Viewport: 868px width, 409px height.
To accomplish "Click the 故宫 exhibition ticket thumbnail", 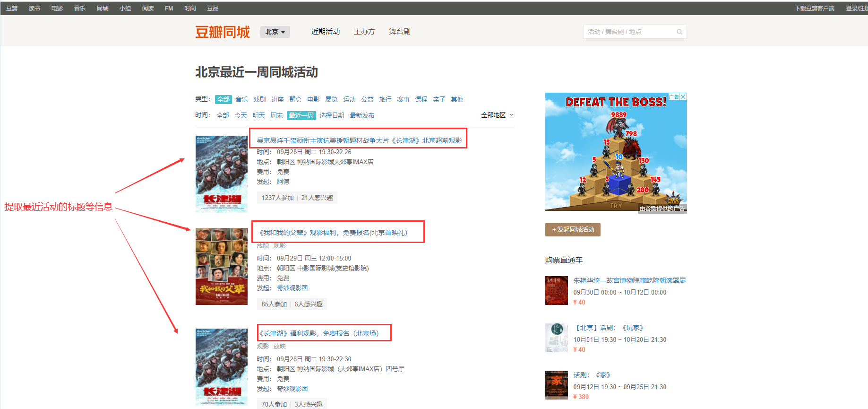I will [557, 290].
